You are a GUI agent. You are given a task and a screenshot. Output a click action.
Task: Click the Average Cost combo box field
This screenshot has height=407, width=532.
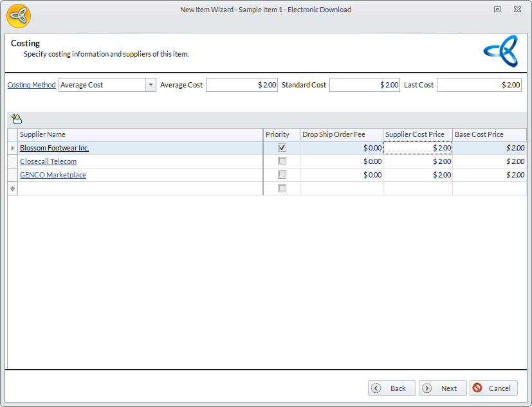[x=102, y=85]
